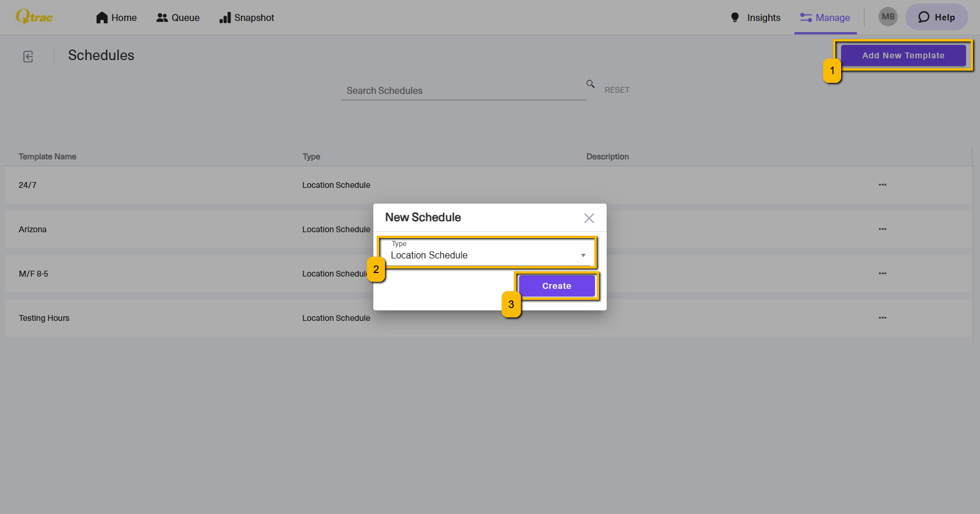Open more options for M/F 8-5 row

[x=883, y=274]
